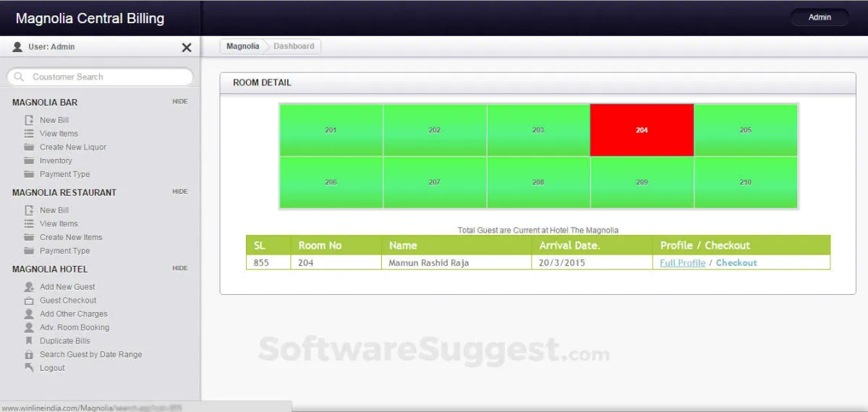868x412 pixels.
Task: Select green room 206 tile
Action: [x=331, y=182]
